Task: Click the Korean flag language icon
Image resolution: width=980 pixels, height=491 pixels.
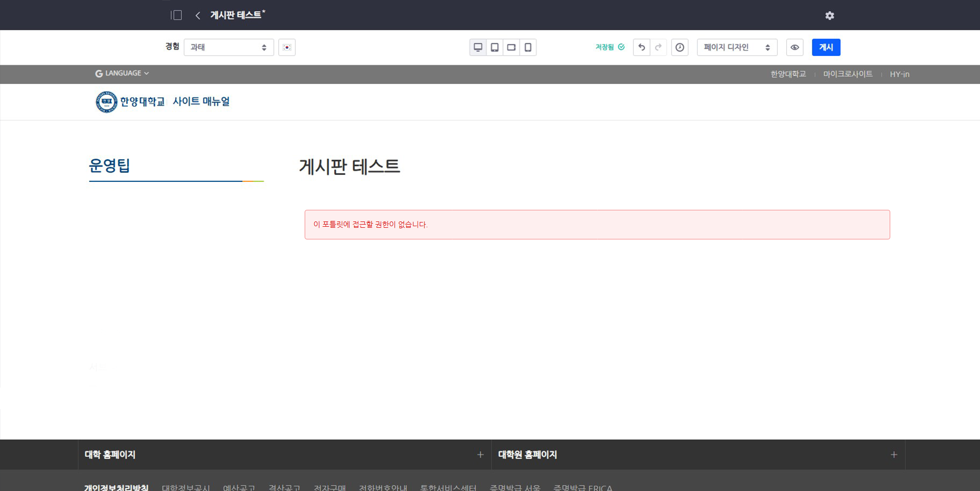Action: [x=287, y=48]
